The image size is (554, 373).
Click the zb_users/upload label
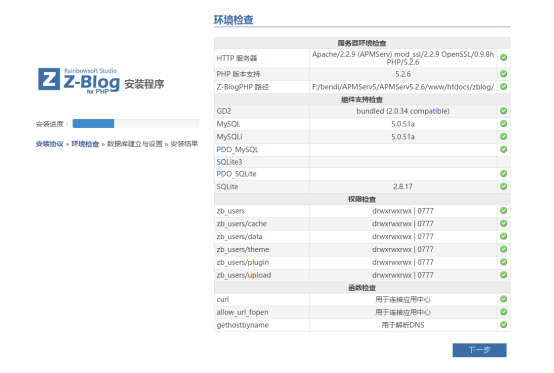click(244, 275)
